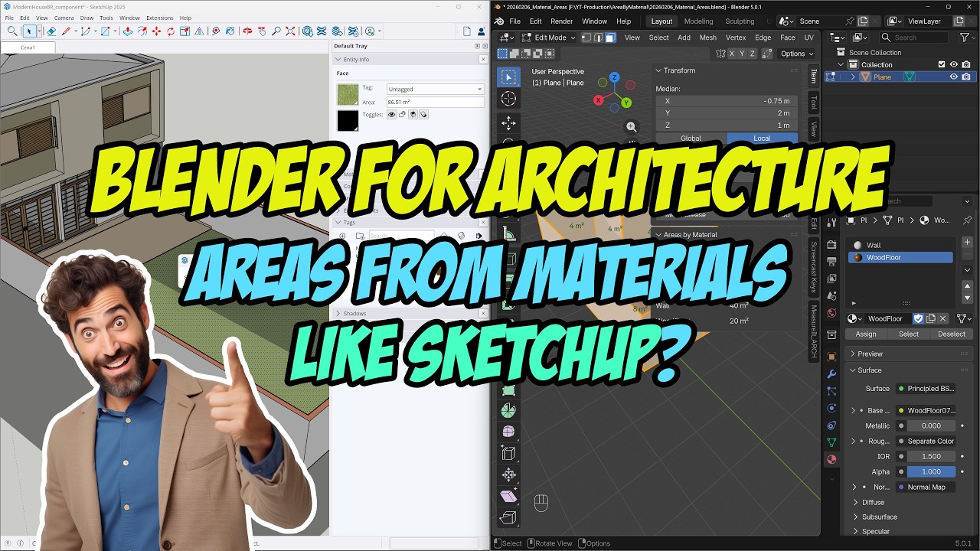
Task: Expand the Preview material panel
Action: click(853, 354)
